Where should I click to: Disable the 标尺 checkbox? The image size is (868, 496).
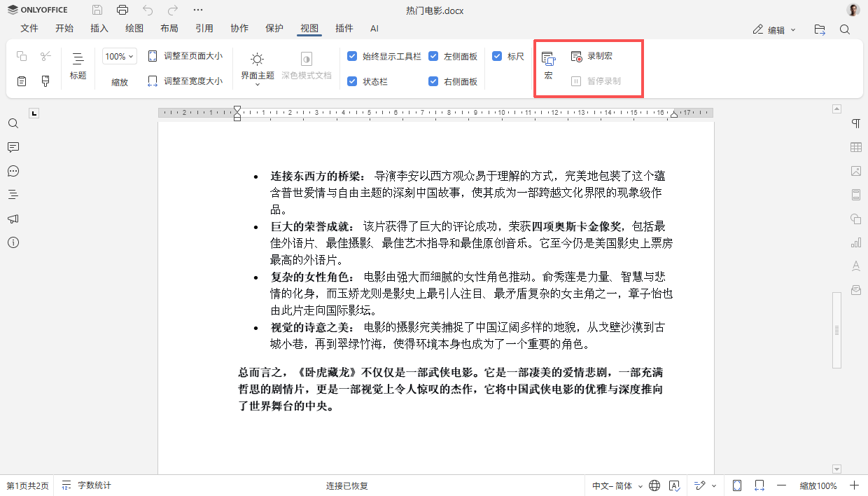pos(498,56)
